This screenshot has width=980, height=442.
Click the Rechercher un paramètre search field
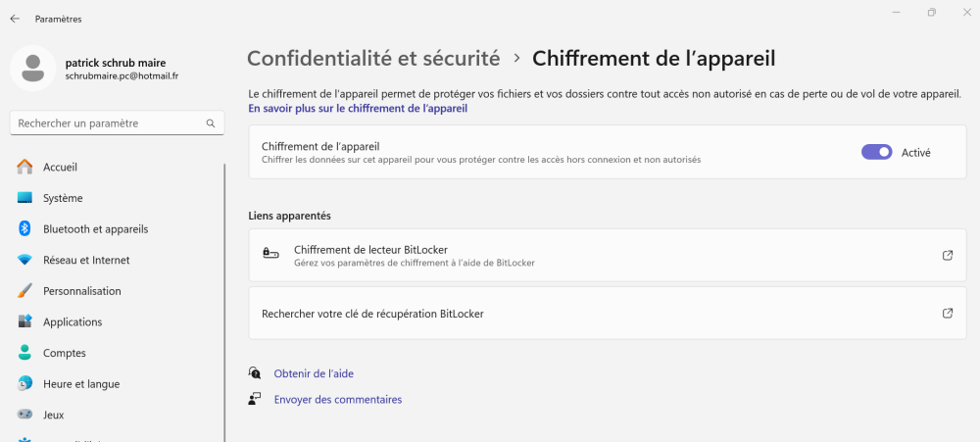click(108, 123)
